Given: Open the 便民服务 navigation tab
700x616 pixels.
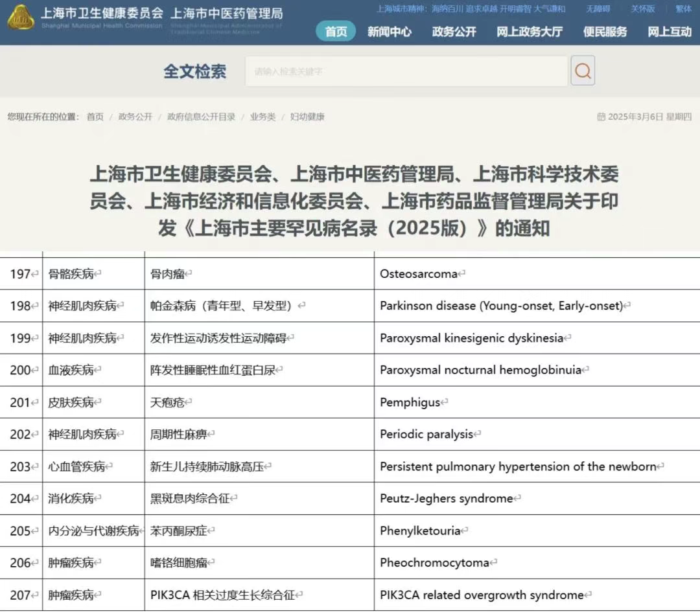Looking at the screenshot, I should point(605,32).
